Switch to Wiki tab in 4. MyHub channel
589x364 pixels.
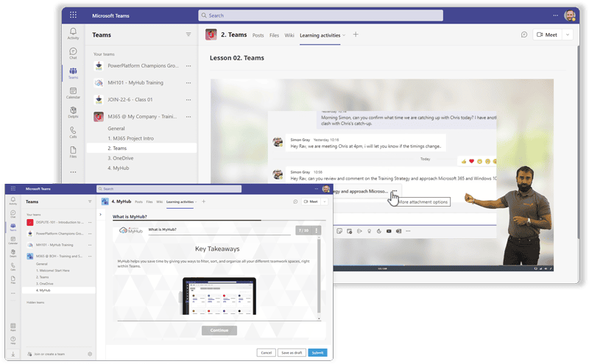(159, 202)
